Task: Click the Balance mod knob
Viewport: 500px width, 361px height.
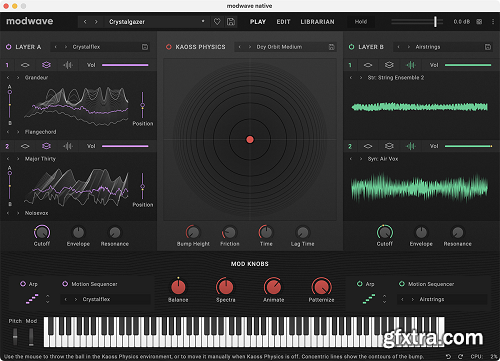Action: pos(178,287)
